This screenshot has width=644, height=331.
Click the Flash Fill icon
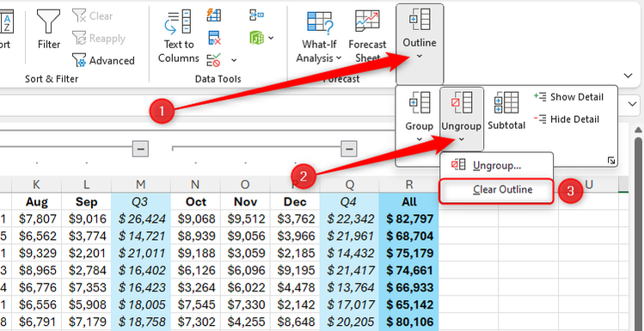214,15
